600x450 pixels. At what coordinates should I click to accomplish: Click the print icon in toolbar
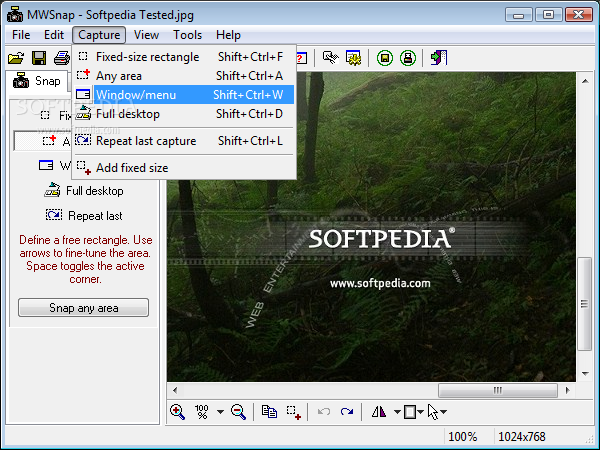62,58
